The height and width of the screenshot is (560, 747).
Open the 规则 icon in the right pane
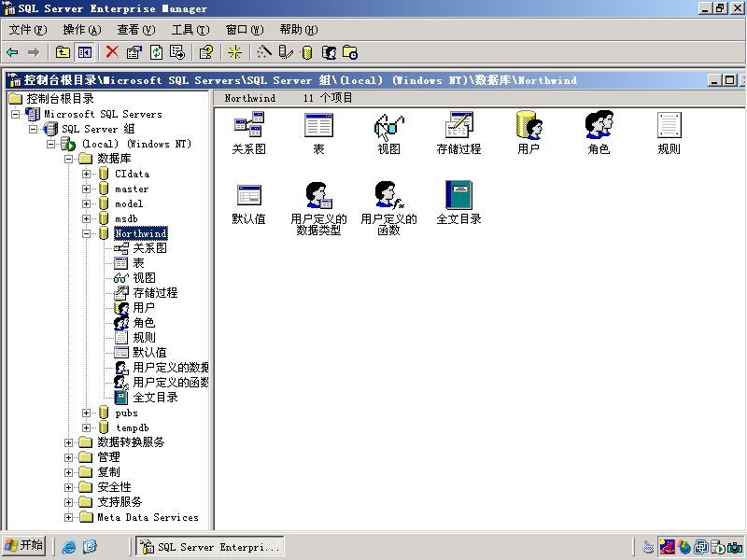pyautogui.click(x=669, y=125)
